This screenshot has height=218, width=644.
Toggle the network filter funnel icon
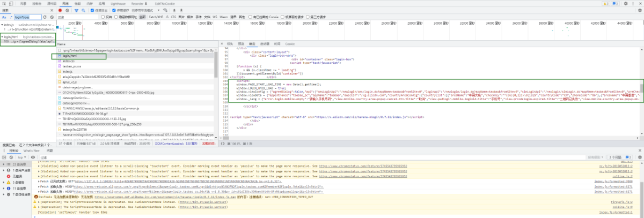point(76,10)
